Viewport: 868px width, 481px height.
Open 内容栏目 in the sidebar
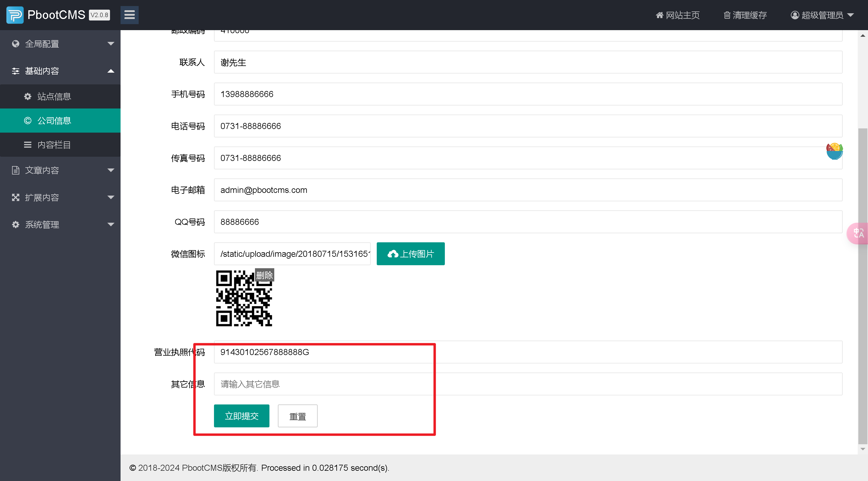click(54, 145)
